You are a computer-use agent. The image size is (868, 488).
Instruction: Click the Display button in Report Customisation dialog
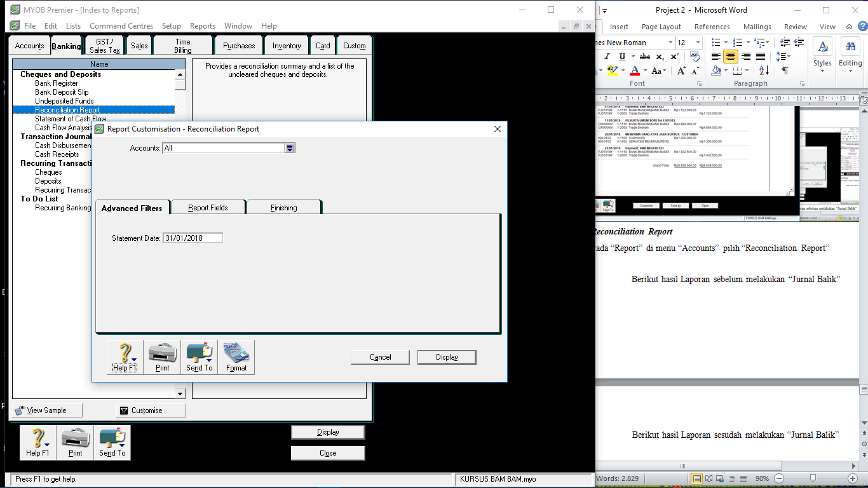[447, 357]
